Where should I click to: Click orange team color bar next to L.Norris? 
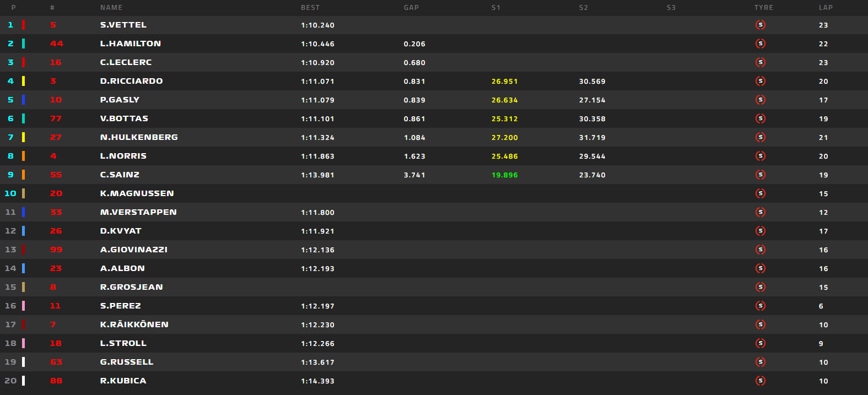tap(23, 156)
